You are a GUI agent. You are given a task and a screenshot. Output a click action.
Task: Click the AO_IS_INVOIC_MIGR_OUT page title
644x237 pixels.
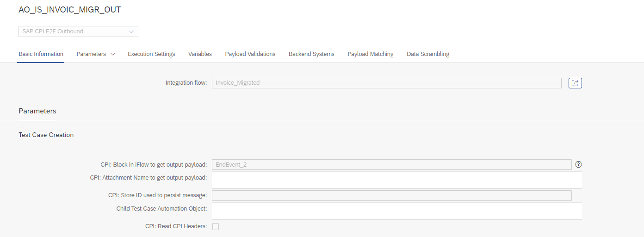70,10
